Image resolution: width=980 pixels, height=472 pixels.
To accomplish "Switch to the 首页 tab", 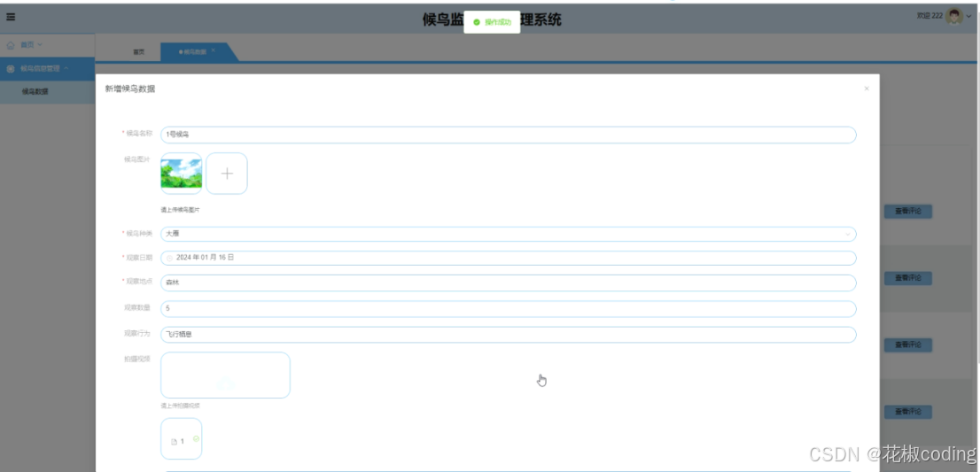I will [139, 52].
